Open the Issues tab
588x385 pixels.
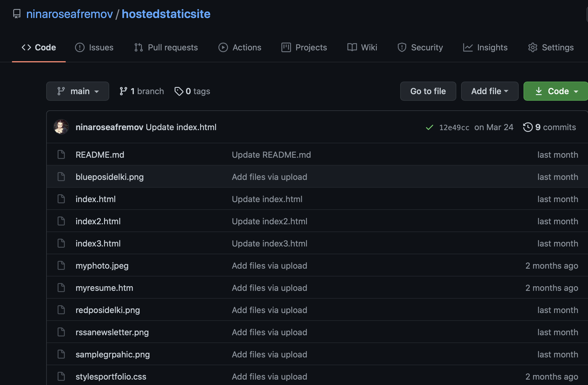click(94, 47)
